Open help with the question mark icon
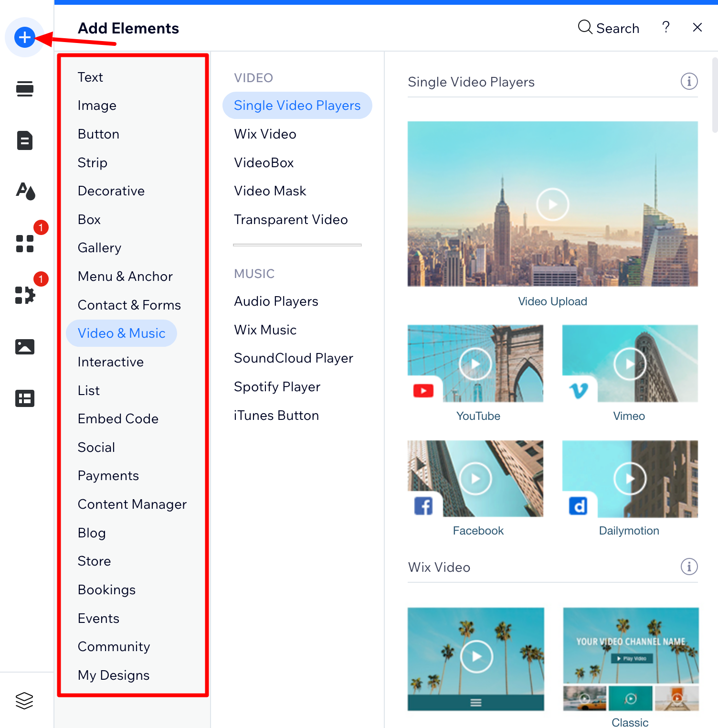Viewport: 718px width, 728px height. (x=666, y=28)
